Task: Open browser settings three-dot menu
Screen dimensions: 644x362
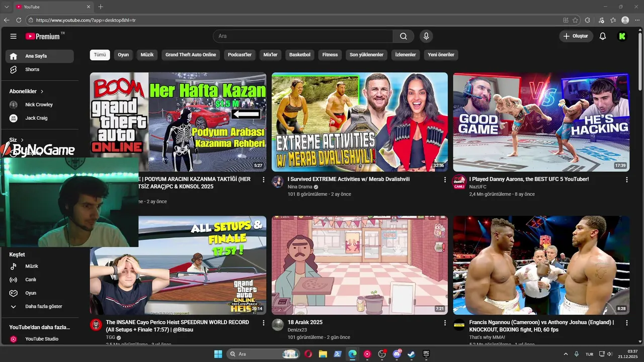Action: point(637,20)
